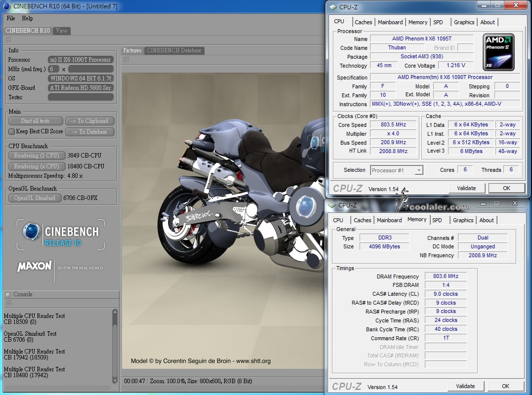This screenshot has height=395, width=532.
Task: Click the OS input field
Action: [81, 79]
